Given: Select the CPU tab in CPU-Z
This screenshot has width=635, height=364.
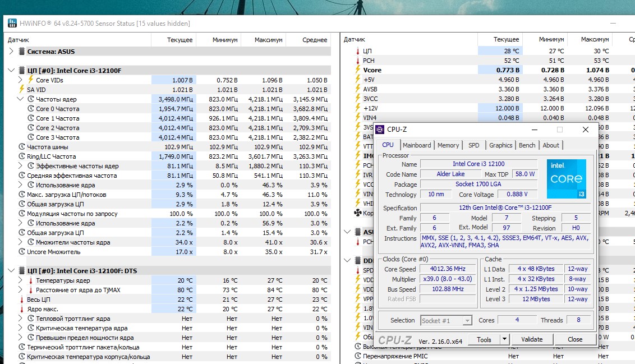Looking at the screenshot, I should [x=388, y=145].
